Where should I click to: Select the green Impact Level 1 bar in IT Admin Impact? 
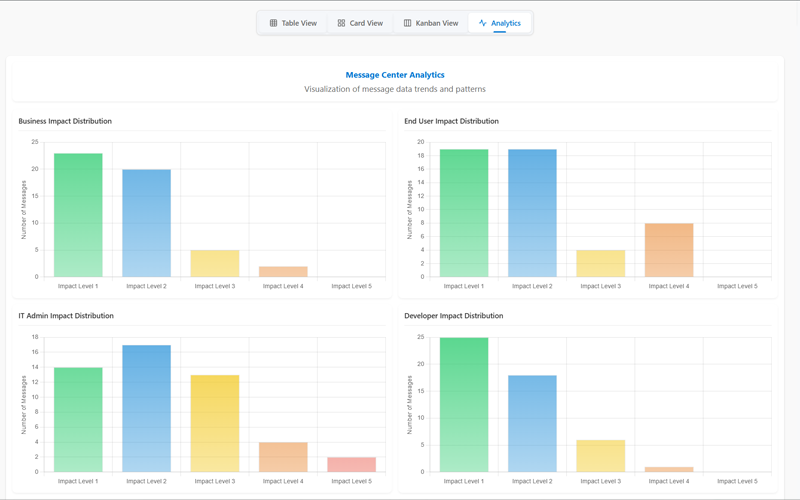[x=78, y=420]
